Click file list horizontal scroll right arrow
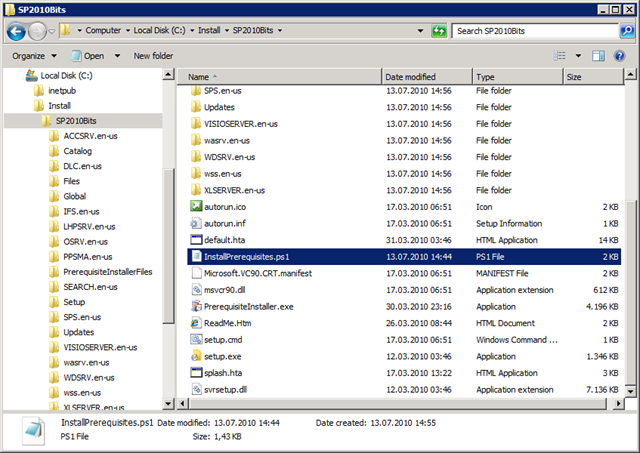This screenshot has width=640, height=453. point(618,404)
